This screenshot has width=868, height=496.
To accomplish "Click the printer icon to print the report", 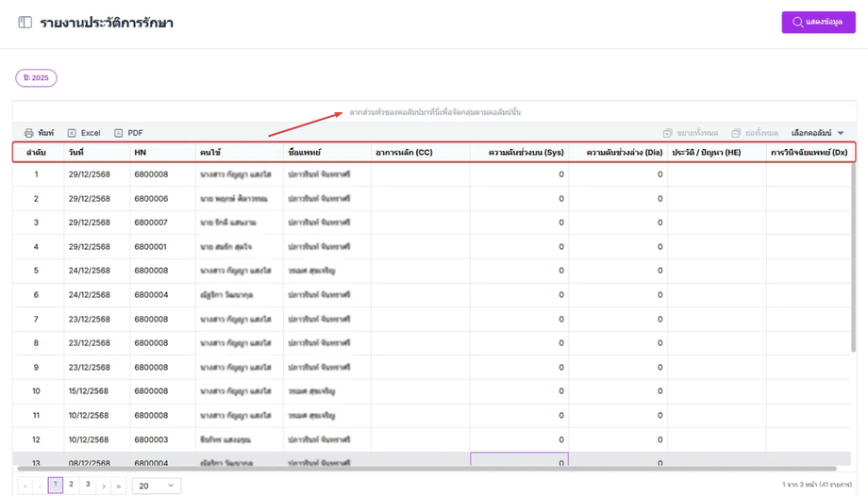I will point(29,134).
